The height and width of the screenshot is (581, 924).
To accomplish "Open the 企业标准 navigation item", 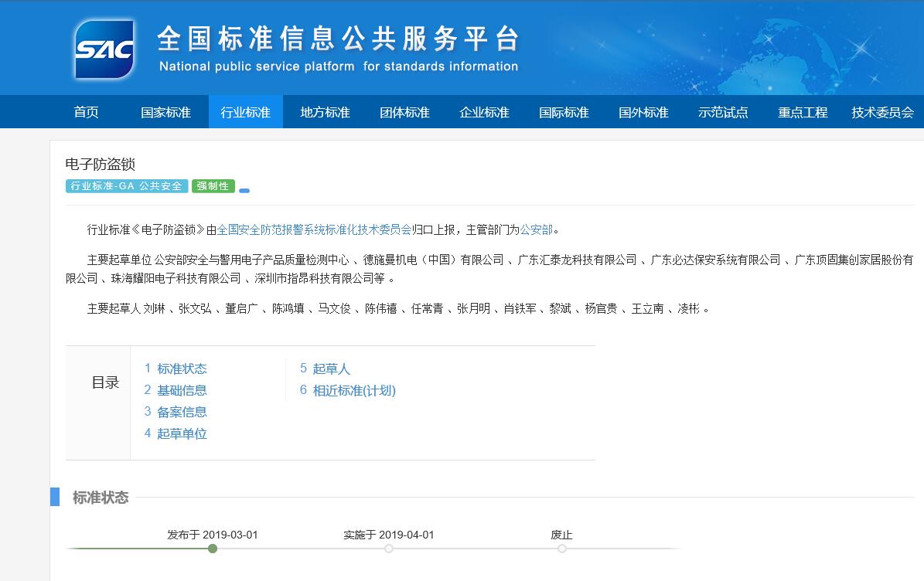I will 484,112.
